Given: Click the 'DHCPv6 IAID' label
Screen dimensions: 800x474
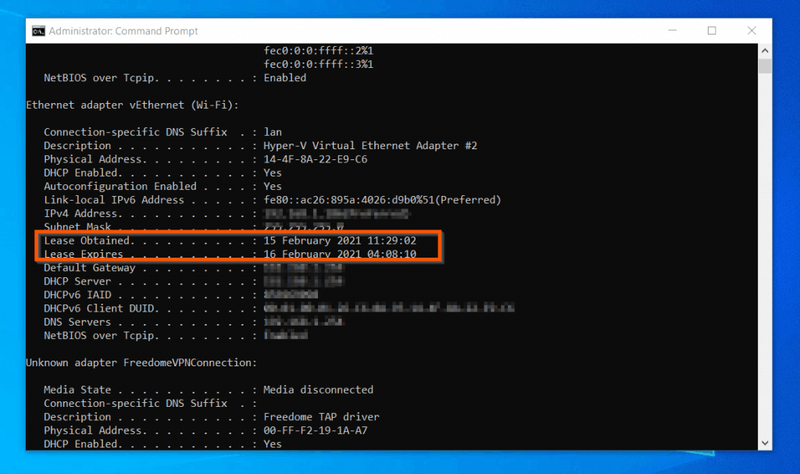Looking at the screenshot, I should (x=77, y=295).
